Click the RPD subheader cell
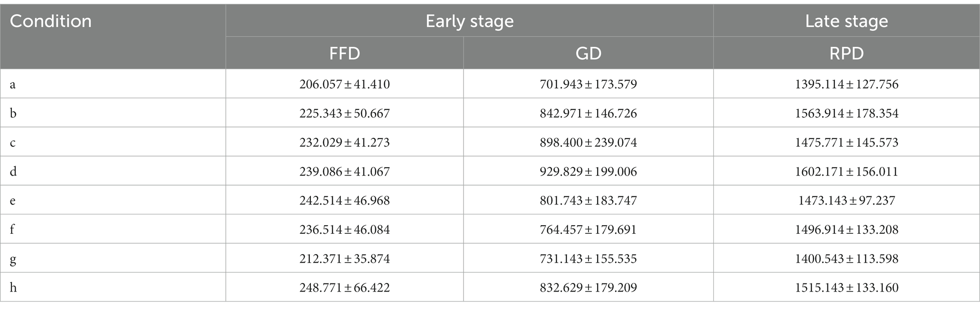The image size is (980, 310). click(846, 53)
